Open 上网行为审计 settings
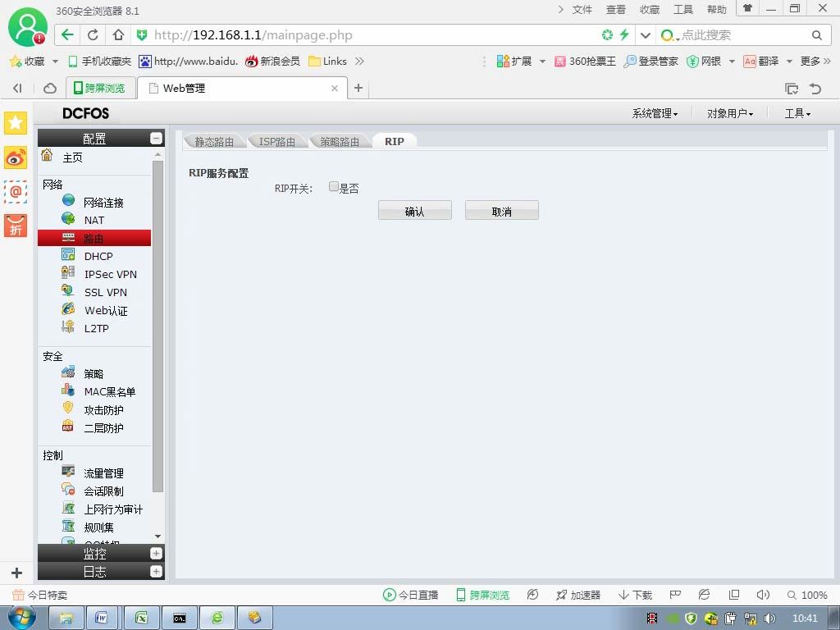This screenshot has height=630, width=840. pyautogui.click(x=113, y=509)
